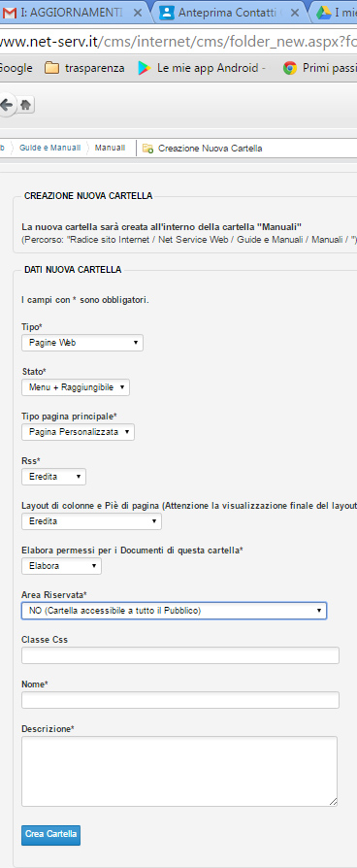Click the home icon in toolbar

(25, 105)
